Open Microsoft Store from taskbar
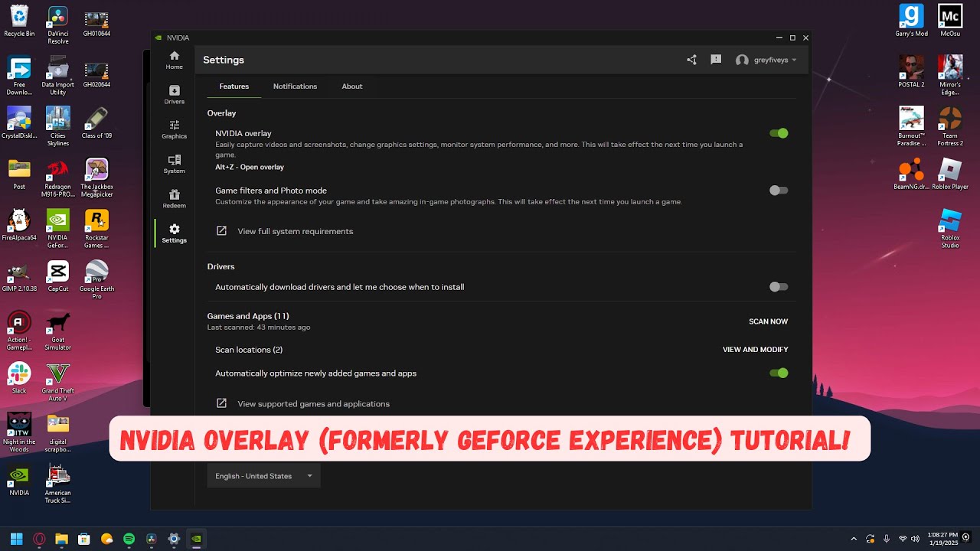This screenshot has width=980, height=551. (84, 539)
